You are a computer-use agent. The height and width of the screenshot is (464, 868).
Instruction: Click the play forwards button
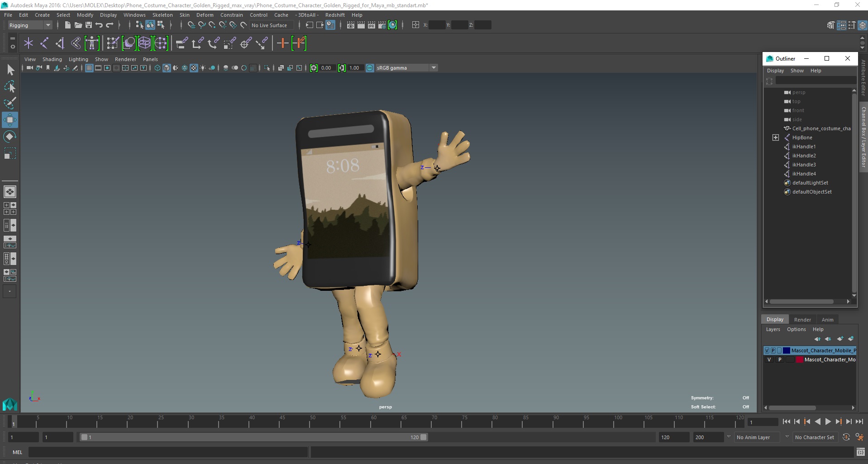click(828, 421)
